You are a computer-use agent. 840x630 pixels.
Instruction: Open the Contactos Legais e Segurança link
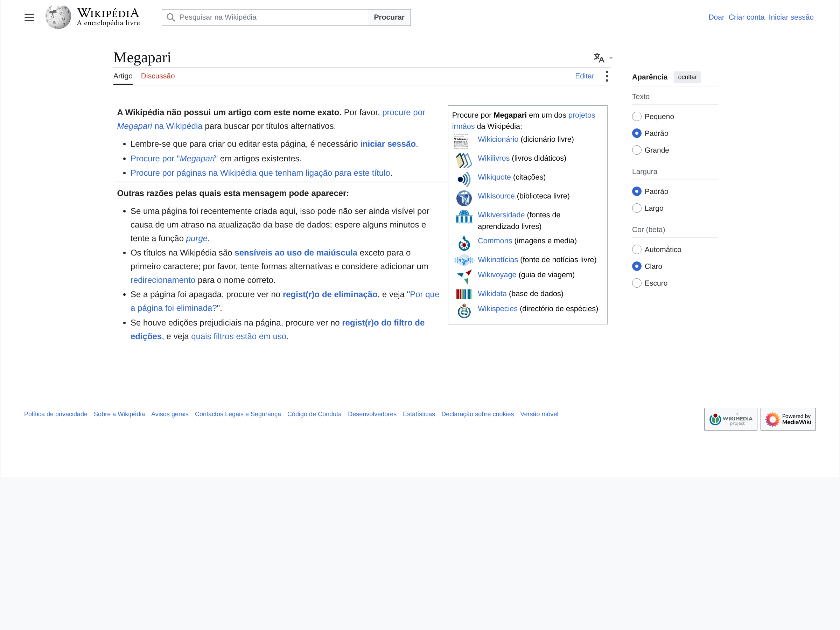[238, 414]
